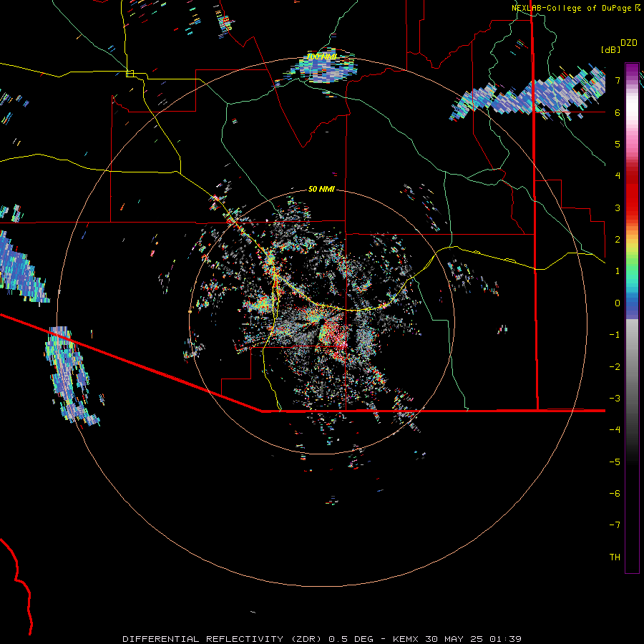644x644 pixels.
Task: Click the "-7" value on color scale
Action: (615, 525)
